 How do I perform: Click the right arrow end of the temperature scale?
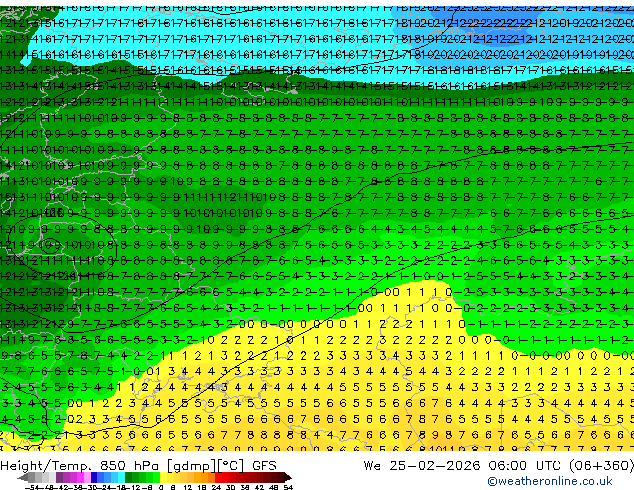coord(288,477)
